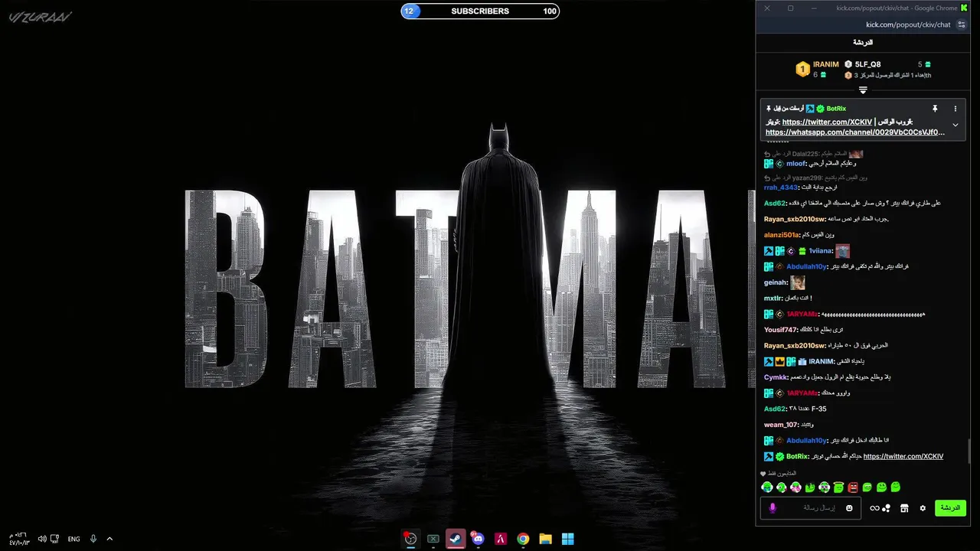Expand hidden system tray icons chevron
Screen dimensions: 980x551
tap(109, 539)
